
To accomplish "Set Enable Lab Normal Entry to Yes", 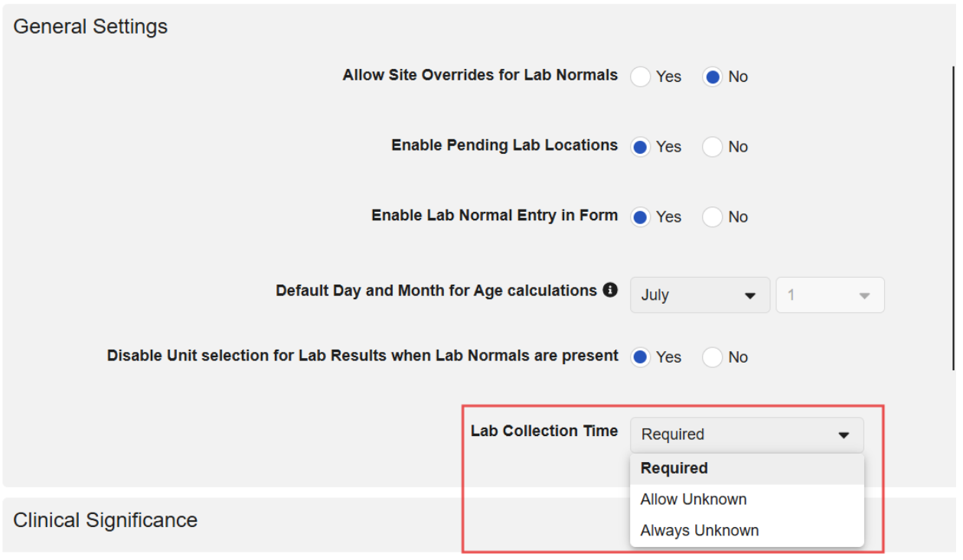I will (641, 217).
